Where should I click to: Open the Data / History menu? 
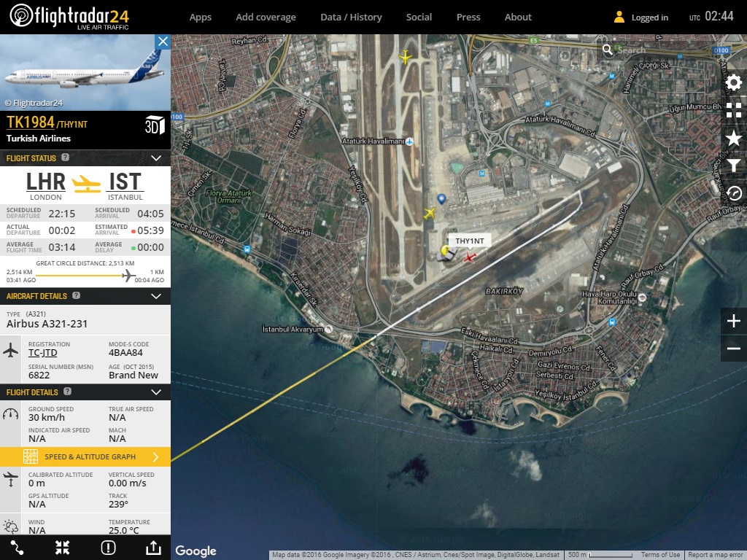(351, 17)
